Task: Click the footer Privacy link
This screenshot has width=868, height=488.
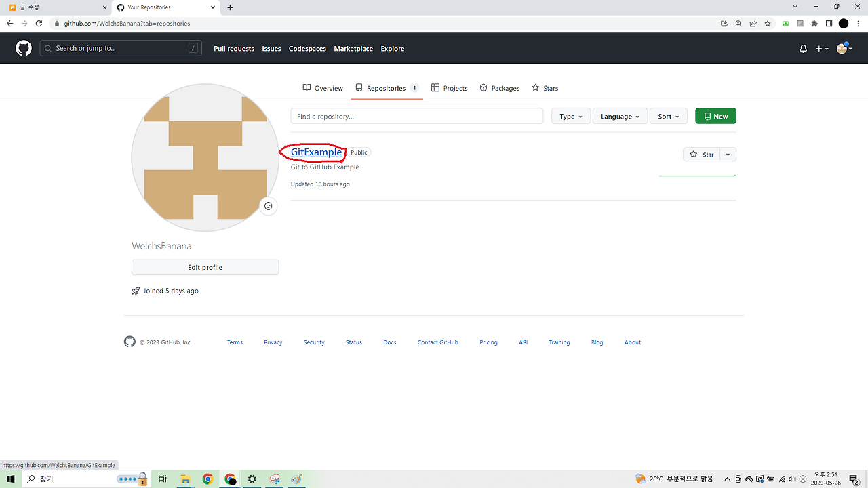Action: pyautogui.click(x=273, y=342)
